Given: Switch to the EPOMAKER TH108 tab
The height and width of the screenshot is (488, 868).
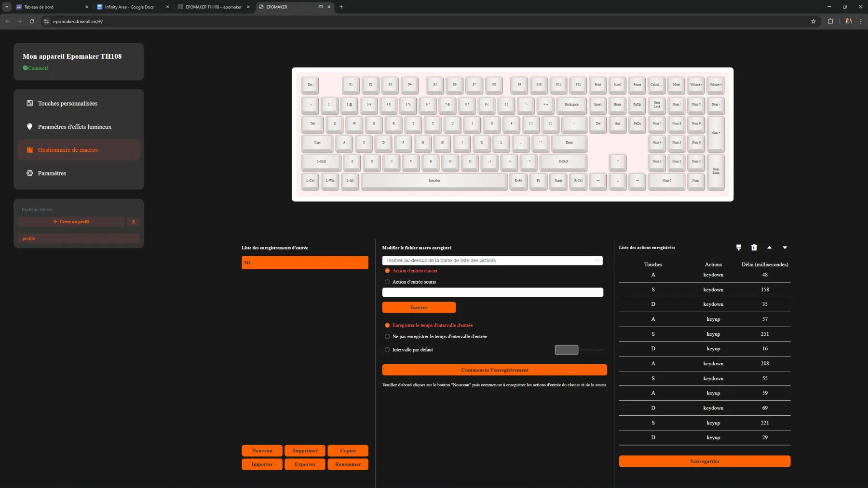Looking at the screenshot, I should tap(212, 7).
